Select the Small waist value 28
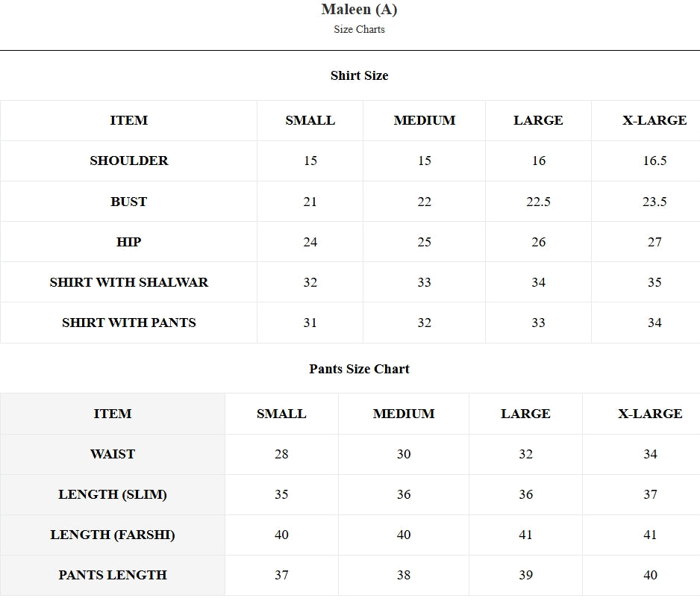 (281, 455)
